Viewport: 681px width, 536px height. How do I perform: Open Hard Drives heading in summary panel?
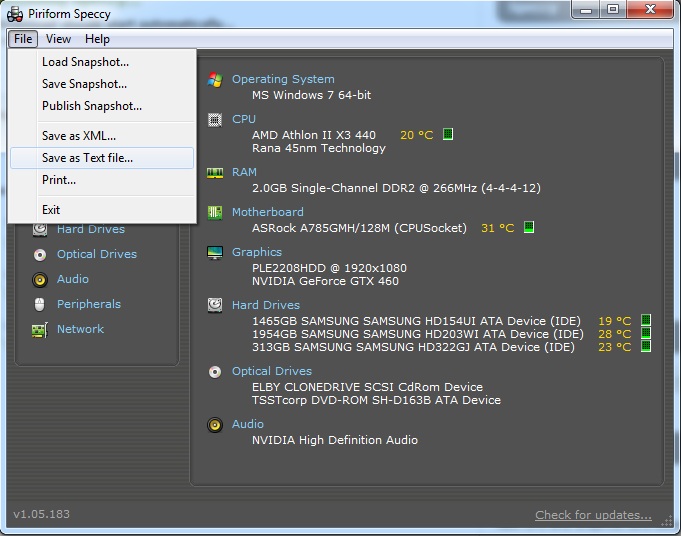[x=266, y=305]
